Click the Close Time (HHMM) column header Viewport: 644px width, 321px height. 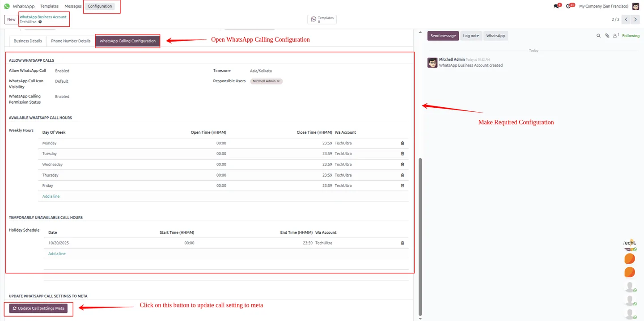(x=314, y=132)
